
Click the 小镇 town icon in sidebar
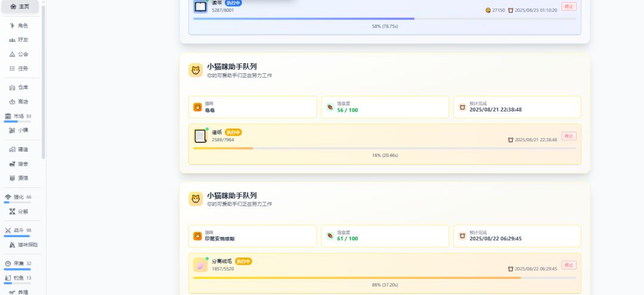coord(12,130)
